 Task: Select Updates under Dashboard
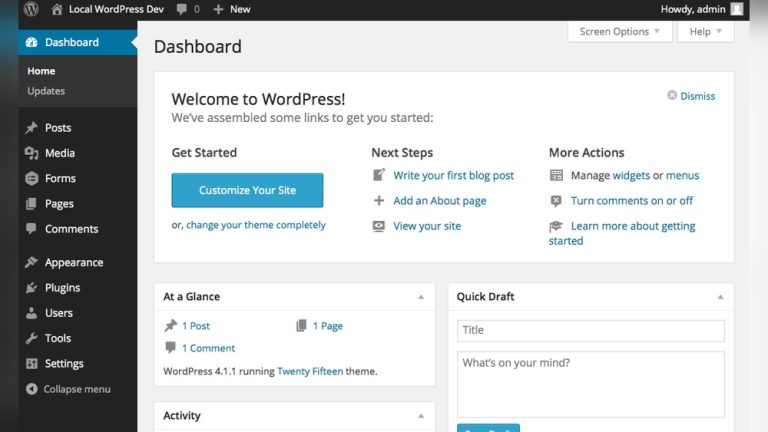46,91
